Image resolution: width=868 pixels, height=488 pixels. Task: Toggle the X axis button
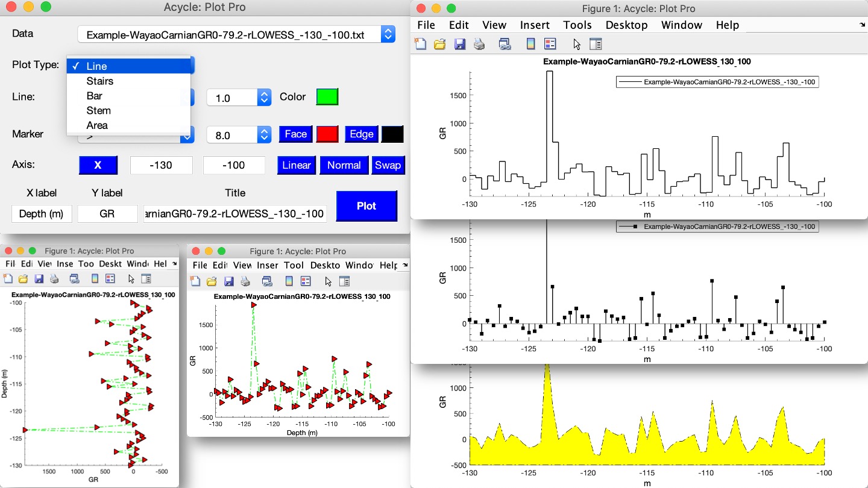pyautogui.click(x=98, y=165)
